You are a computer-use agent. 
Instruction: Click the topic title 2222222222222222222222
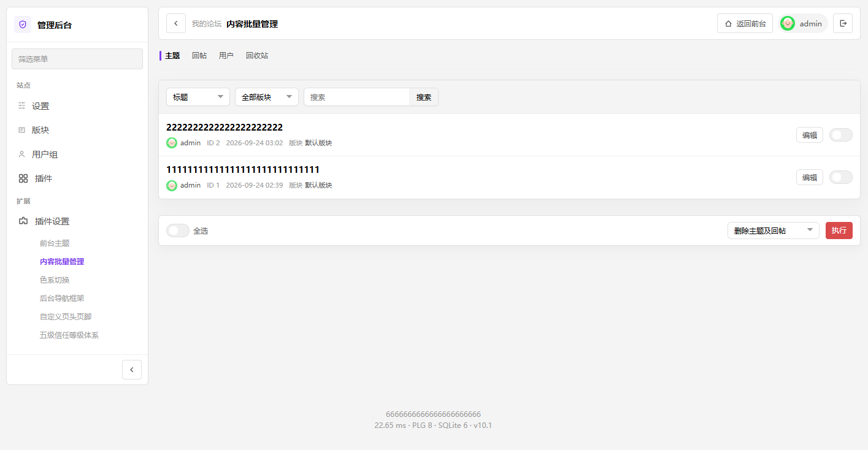225,128
